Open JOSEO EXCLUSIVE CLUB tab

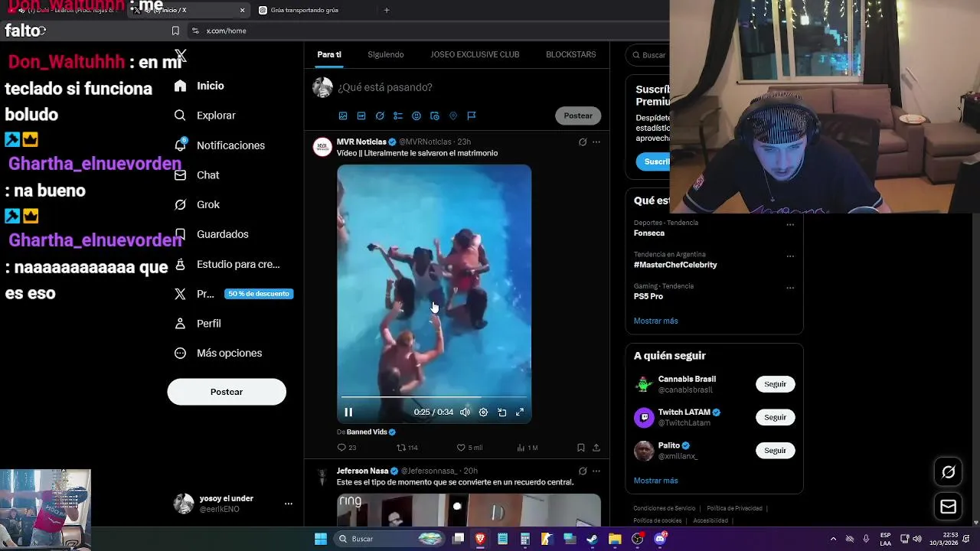[x=475, y=55]
